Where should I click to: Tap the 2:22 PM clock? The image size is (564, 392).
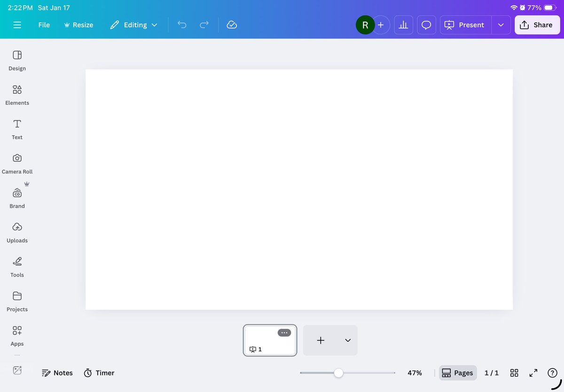pos(20,8)
